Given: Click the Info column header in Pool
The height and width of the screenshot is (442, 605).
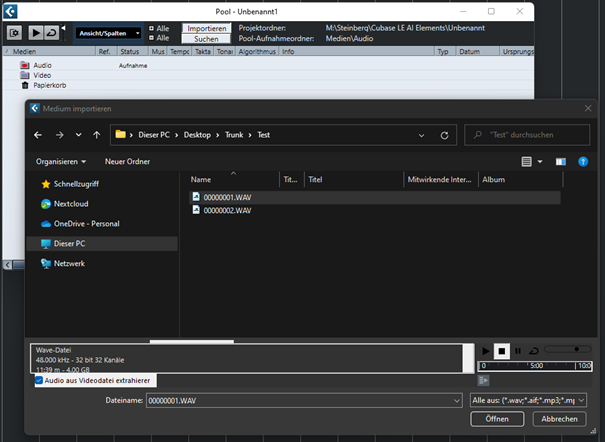Looking at the screenshot, I should click(357, 51).
